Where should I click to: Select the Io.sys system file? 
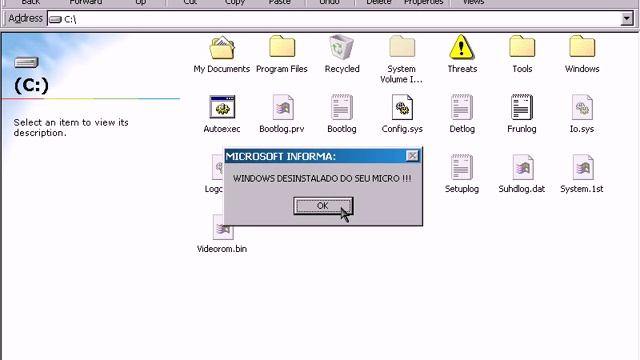point(582,107)
